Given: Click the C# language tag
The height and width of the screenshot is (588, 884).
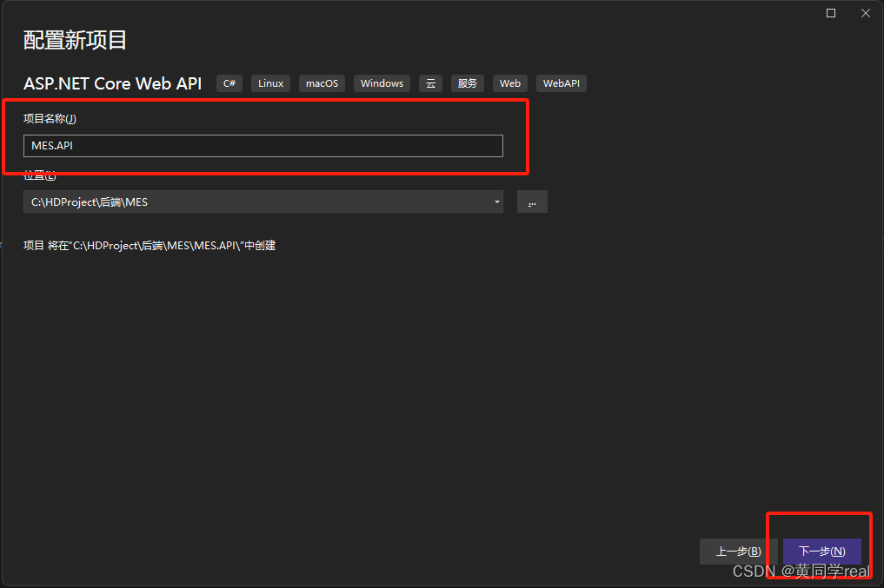Looking at the screenshot, I should point(229,83).
